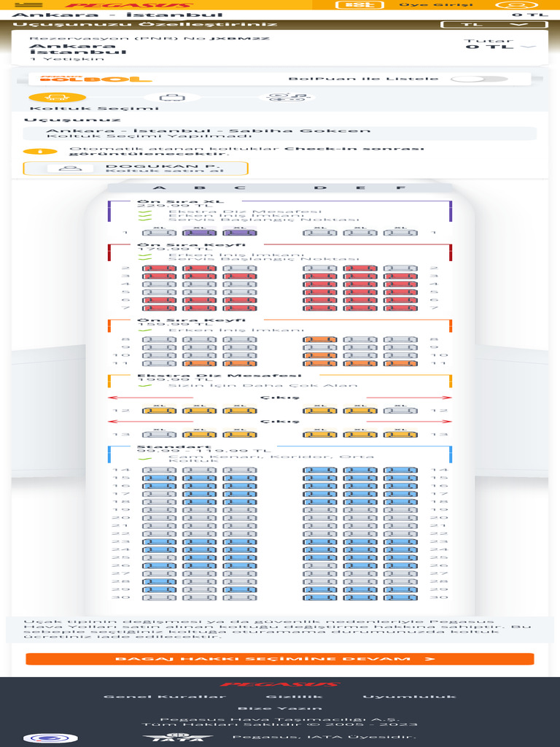560x747 pixels.
Task: Select purple XL seat 1B
Action: pyautogui.click(x=200, y=233)
